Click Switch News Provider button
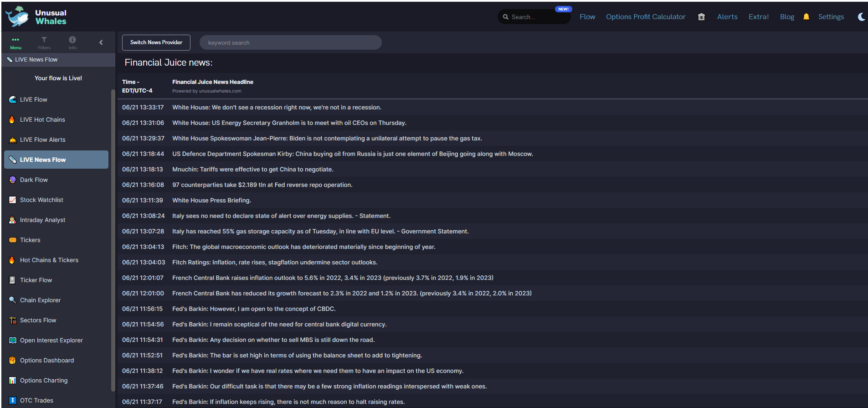Screen dimensions: 868x408 click(156, 42)
